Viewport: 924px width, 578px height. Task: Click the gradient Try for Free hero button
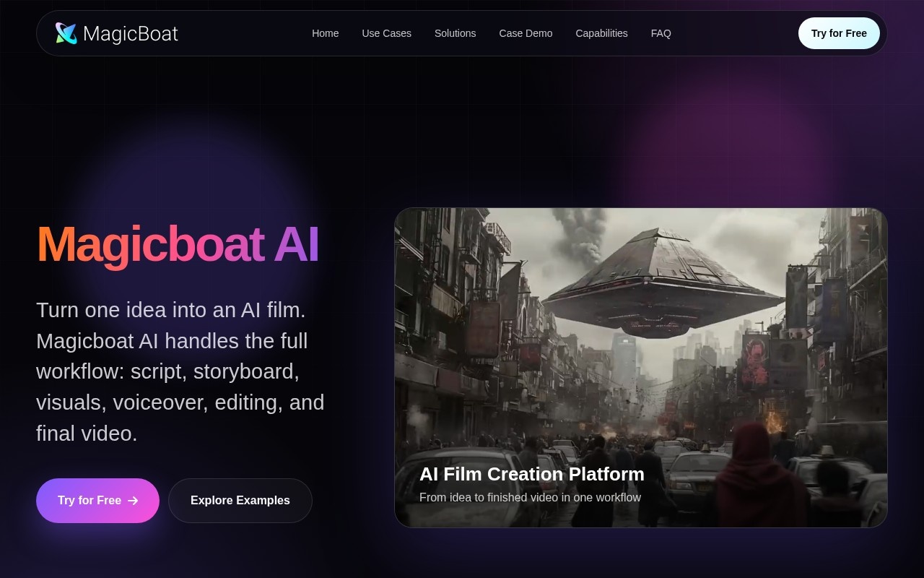pyautogui.click(x=97, y=501)
